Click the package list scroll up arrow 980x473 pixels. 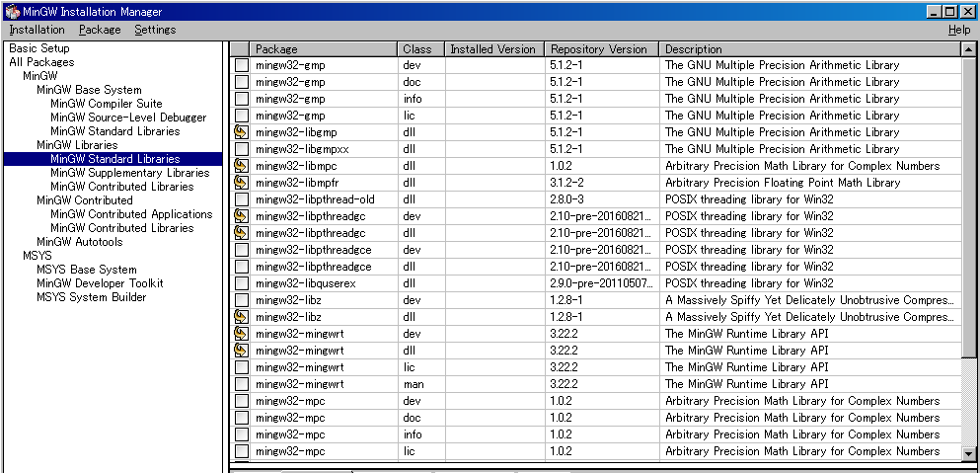click(969, 48)
